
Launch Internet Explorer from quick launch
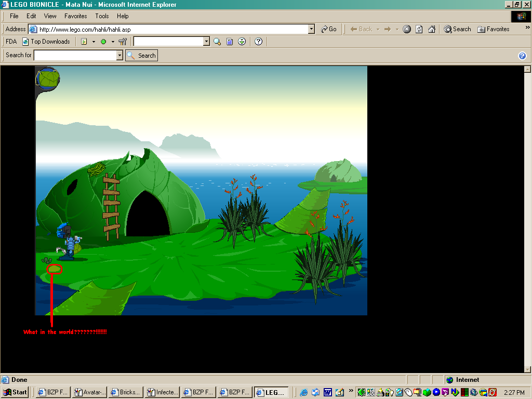point(304,392)
